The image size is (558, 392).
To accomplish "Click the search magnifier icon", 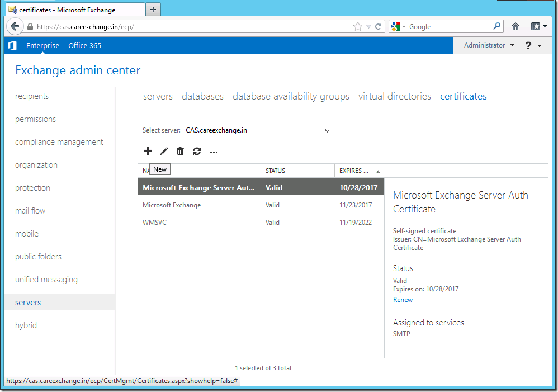I will [x=497, y=26].
